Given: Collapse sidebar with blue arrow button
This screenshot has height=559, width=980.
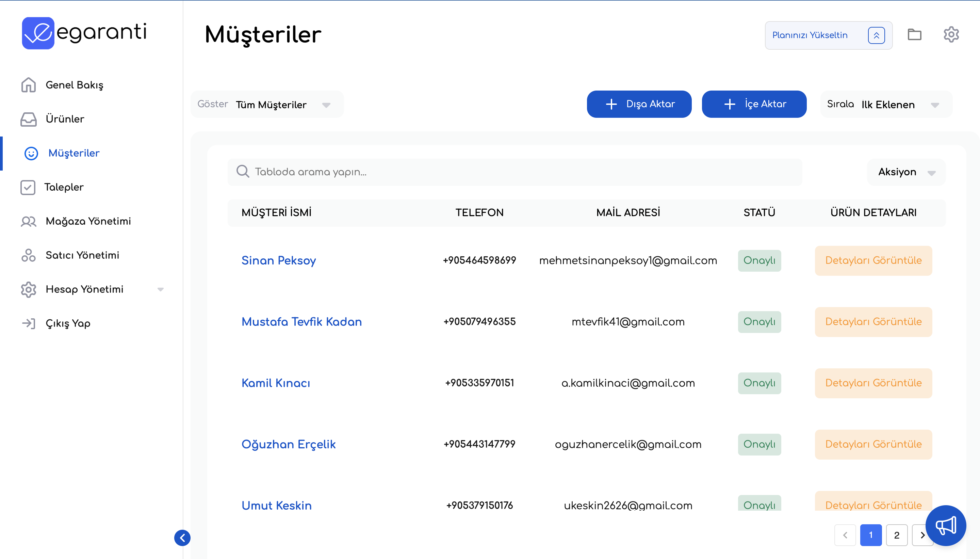Looking at the screenshot, I should (x=182, y=538).
